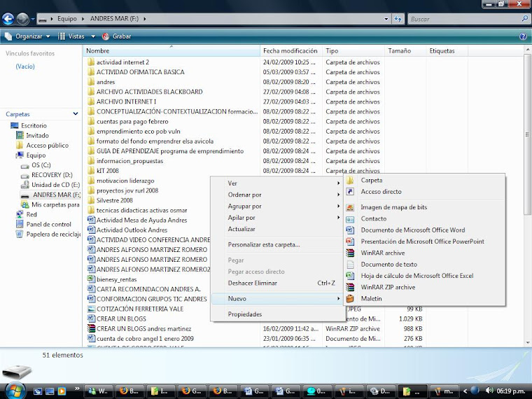Select Maletín in the new submenu
Screen dimensions: 532x399
[424, 299]
